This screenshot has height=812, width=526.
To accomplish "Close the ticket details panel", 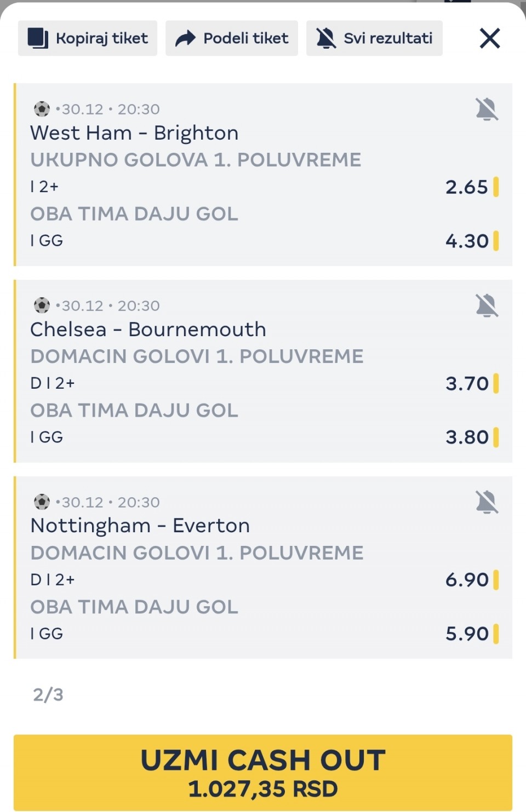I will pos(489,38).
